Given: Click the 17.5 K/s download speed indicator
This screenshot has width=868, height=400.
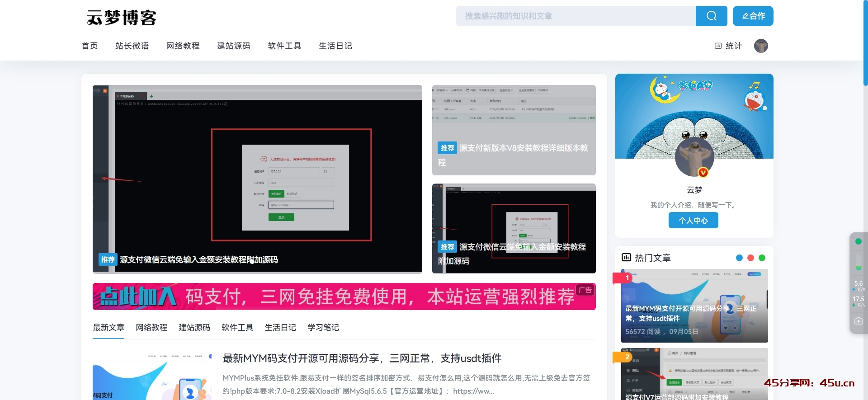Looking at the screenshot, I should point(859,301).
